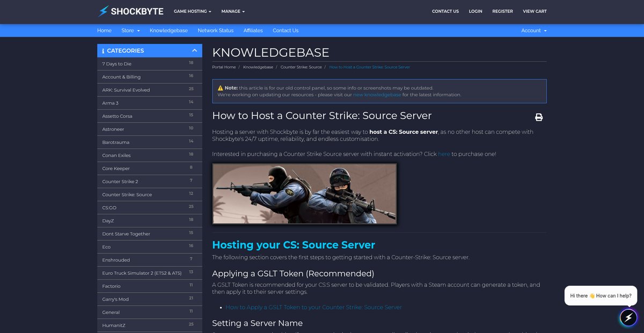
Task: Select HumanitZ category
Action: (x=150, y=325)
